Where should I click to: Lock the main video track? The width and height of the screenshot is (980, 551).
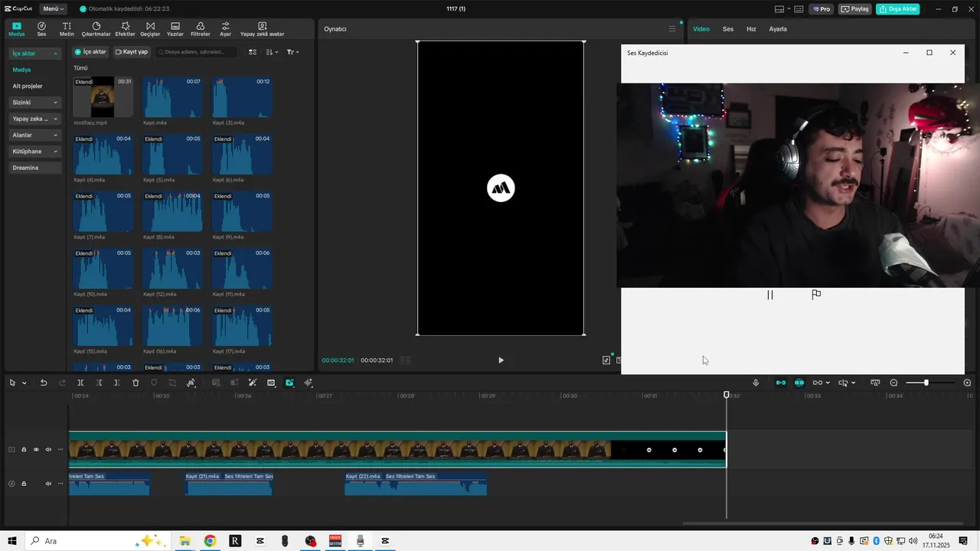click(24, 450)
